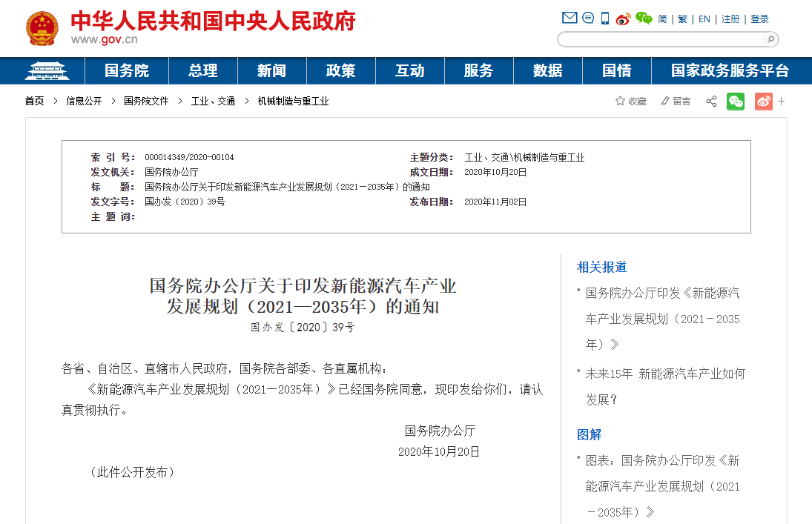Open the 总理 menu
Screen dimensions: 812x524
pyautogui.click(x=203, y=71)
